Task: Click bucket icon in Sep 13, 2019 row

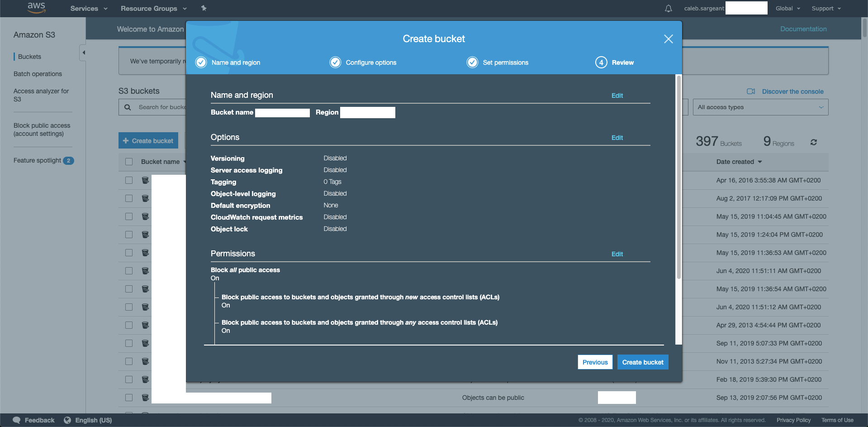Action: (145, 398)
